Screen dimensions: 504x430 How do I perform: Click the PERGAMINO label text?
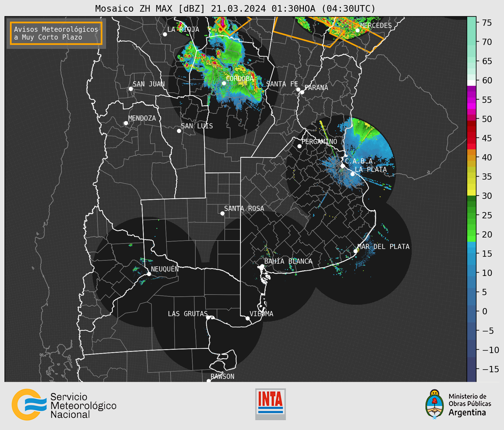point(319,141)
